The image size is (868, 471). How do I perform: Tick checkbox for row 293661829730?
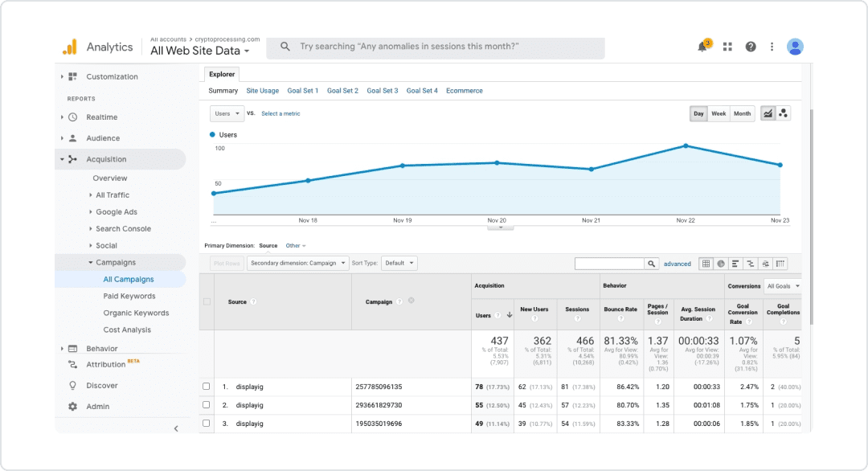(206, 404)
